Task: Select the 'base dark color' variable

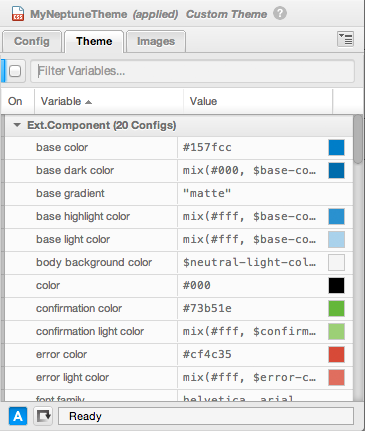Action: [75, 170]
